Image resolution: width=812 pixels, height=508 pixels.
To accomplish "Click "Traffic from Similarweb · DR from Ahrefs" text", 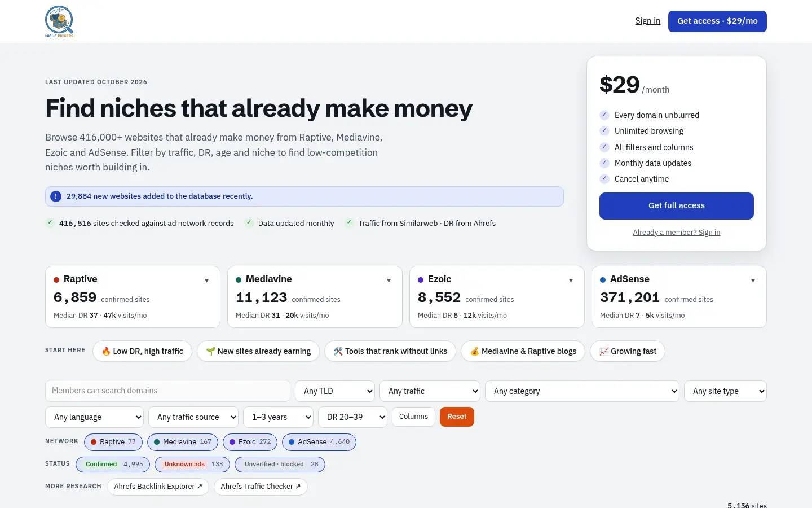I will point(427,224).
